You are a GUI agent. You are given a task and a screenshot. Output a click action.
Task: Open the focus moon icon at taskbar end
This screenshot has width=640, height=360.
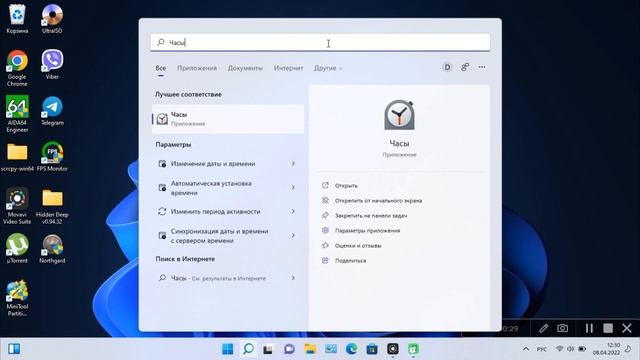(x=629, y=349)
